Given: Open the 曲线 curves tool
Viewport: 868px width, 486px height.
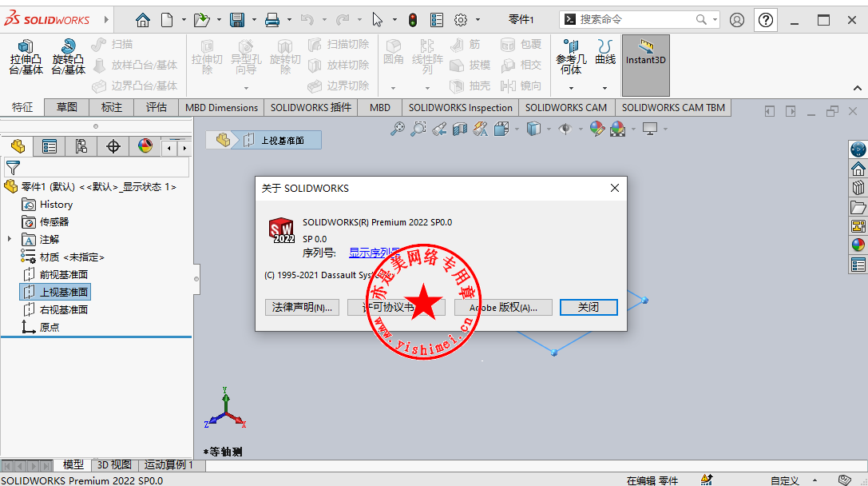Looking at the screenshot, I should (605, 52).
